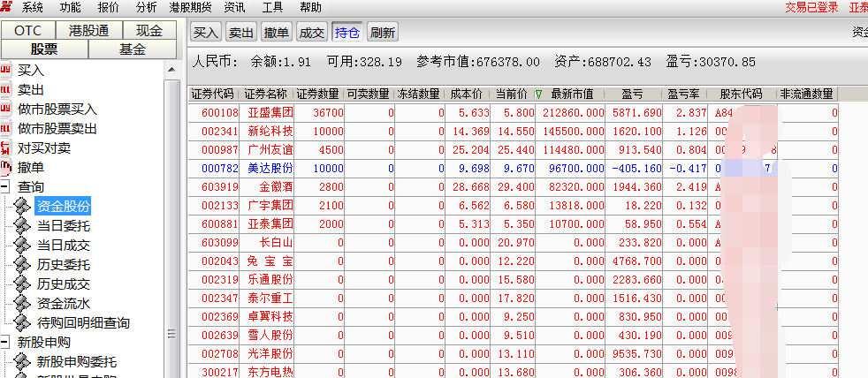The image size is (868, 378).
Task: Click the 做市股票买入 icon
Action: click(5, 109)
